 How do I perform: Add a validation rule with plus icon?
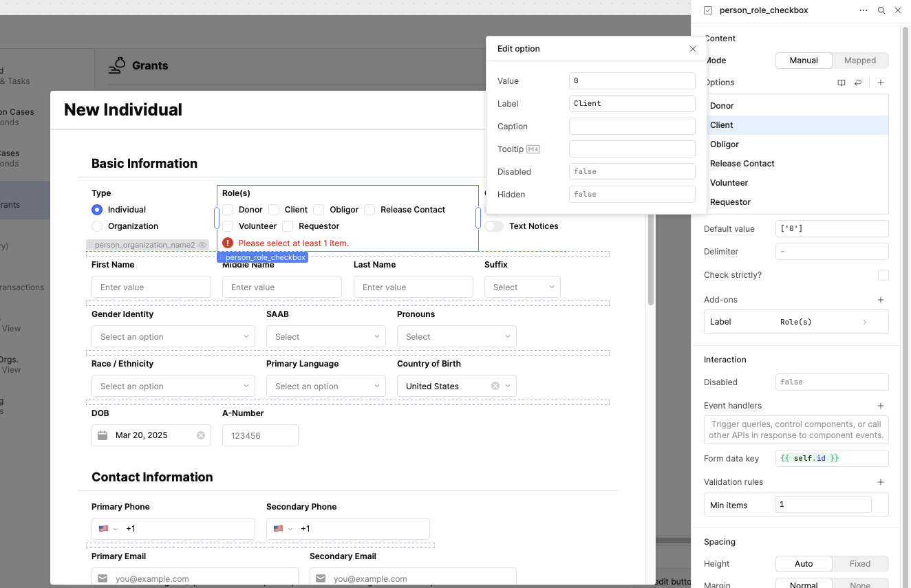click(881, 482)
